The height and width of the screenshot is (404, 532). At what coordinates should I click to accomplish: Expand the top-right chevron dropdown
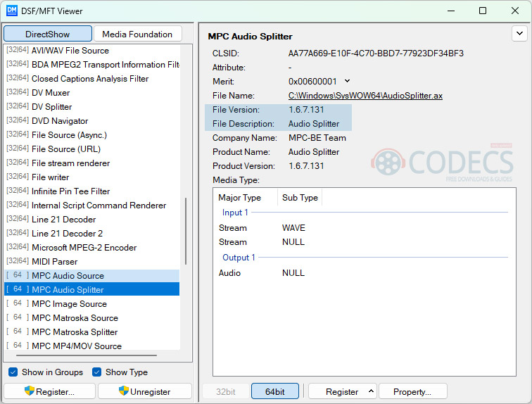tap(519, 34)
